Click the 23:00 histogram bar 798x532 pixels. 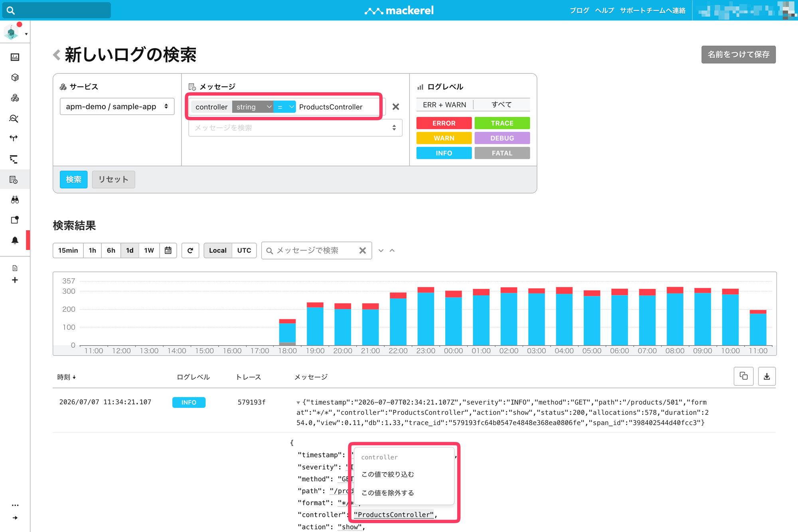pyautogui.click(x=426, y=316)
